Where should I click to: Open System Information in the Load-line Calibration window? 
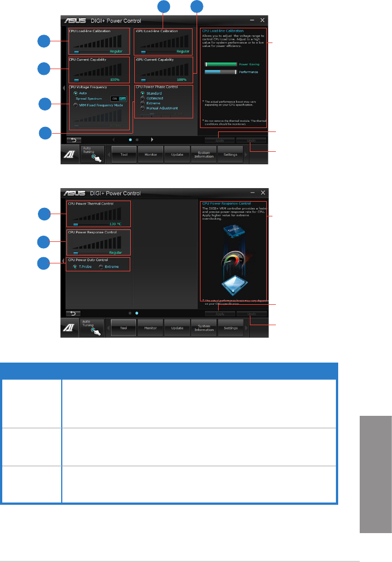point(204,155)
